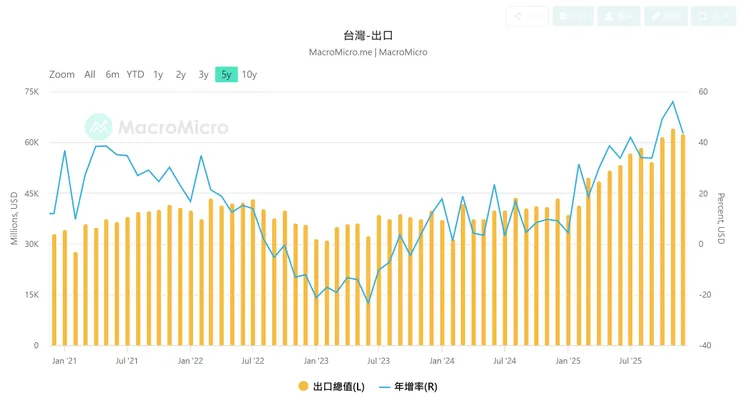Select the 2y zoom range
This screenshot has width=740, height=412.
tap(181, 75)
